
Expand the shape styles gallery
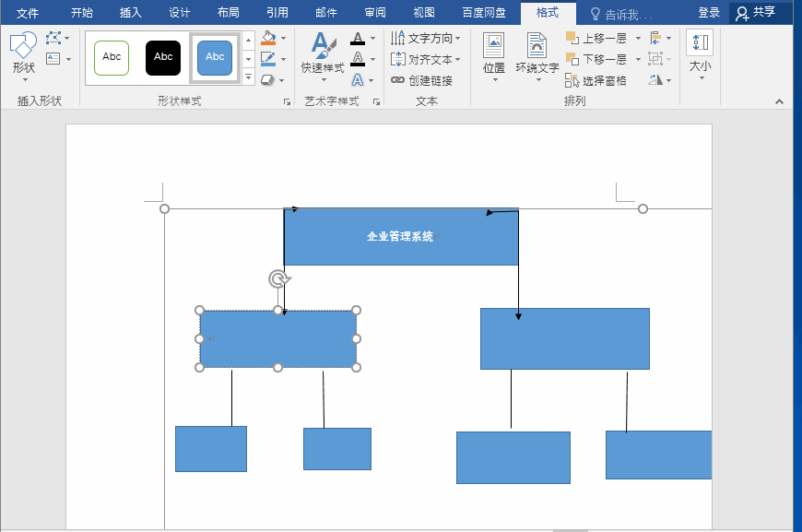248,77
